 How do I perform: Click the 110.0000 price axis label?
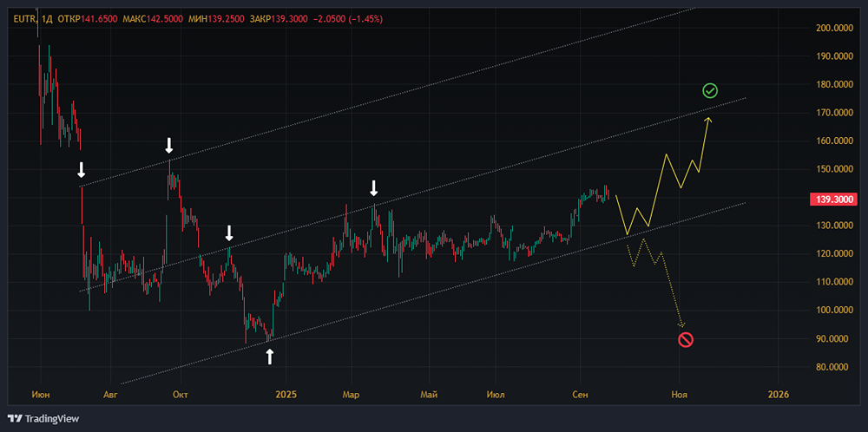(x=833, y=282)
